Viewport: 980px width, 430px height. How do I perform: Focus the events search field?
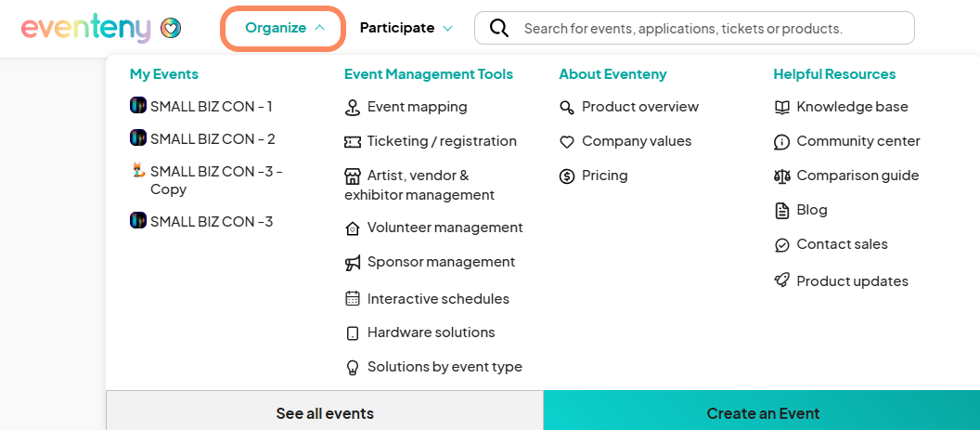coord(694,28)
